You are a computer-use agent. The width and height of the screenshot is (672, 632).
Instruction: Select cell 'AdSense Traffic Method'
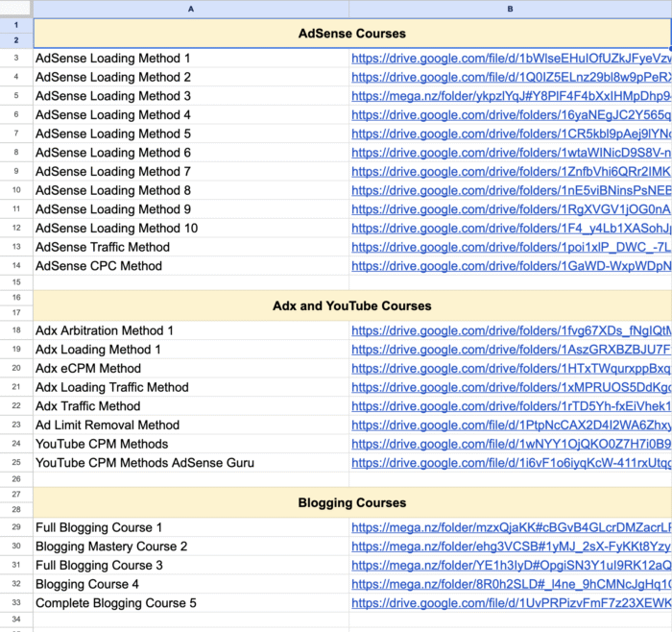pyautogui.click(x=191, y=247)
